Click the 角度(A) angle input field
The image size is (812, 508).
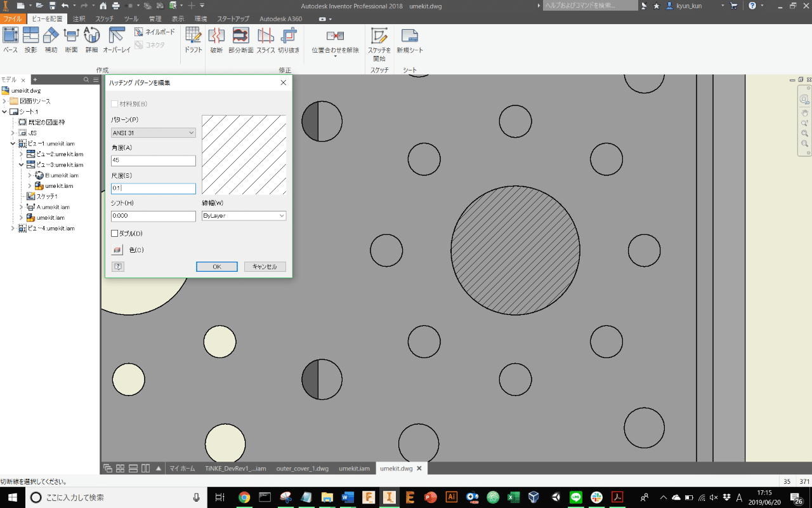154,161
